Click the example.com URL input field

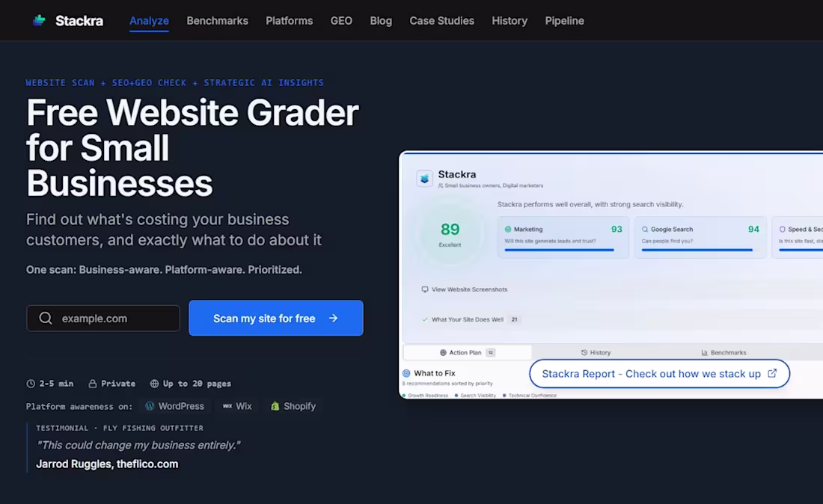pyautogui.click(x=103, y=319)
